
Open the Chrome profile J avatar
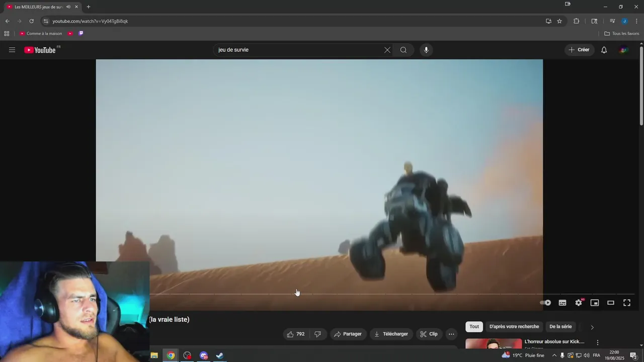(624, 21)
